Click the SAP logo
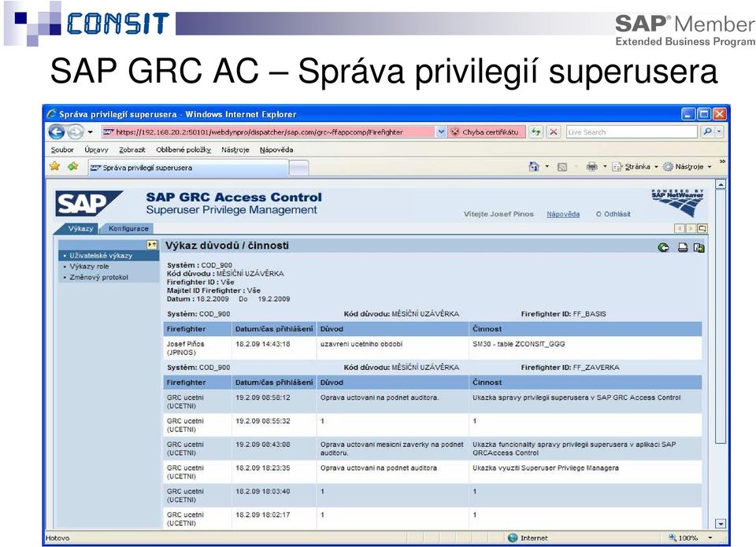The image size is (756, 547). click(x=89, y=203)
